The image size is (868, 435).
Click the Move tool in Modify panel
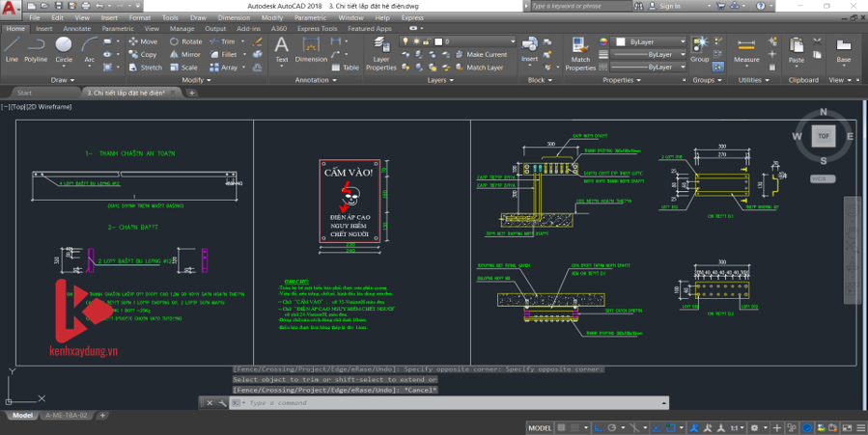click(x=142, y=41)
